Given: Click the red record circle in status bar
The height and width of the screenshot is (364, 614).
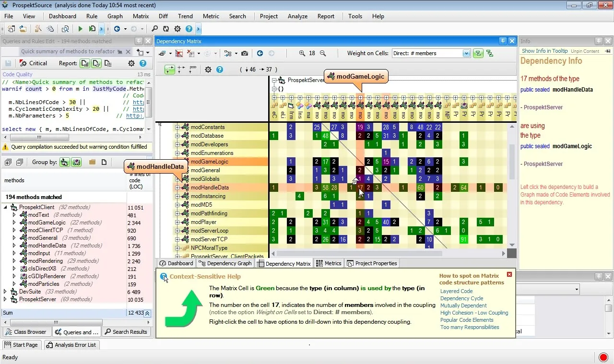Looking at the screenshot, I should point(604,357).
